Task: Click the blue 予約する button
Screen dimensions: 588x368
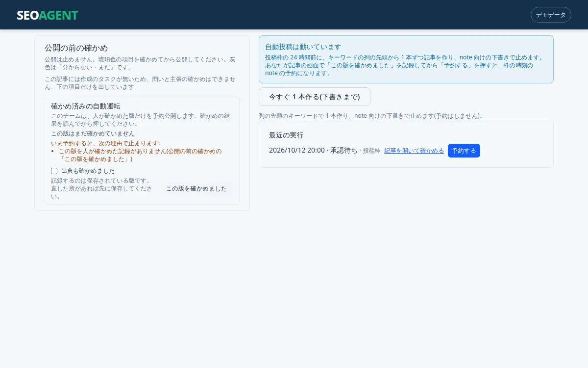Action: pos(464,151)
